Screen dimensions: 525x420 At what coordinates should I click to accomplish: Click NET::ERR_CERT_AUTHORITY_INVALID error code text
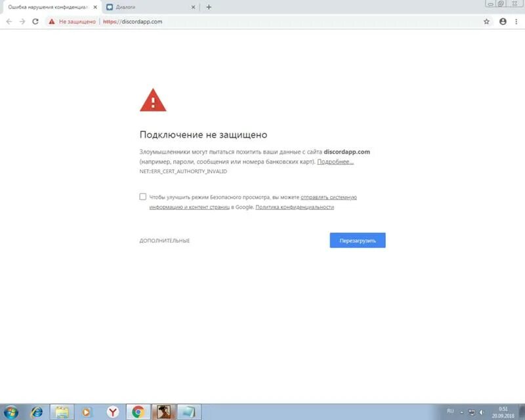point(183,171)
